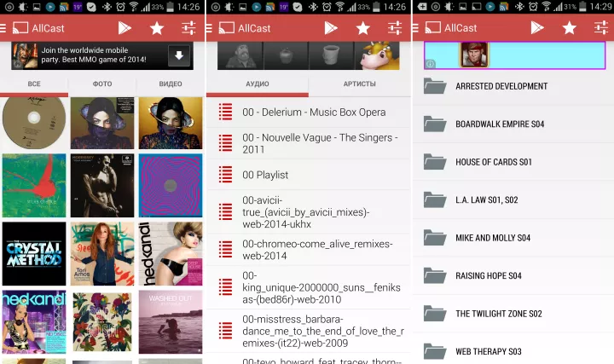Open the Arrested Development folder icon
The height and width of the screenshot is (364, 614).
tap(435, 86)
